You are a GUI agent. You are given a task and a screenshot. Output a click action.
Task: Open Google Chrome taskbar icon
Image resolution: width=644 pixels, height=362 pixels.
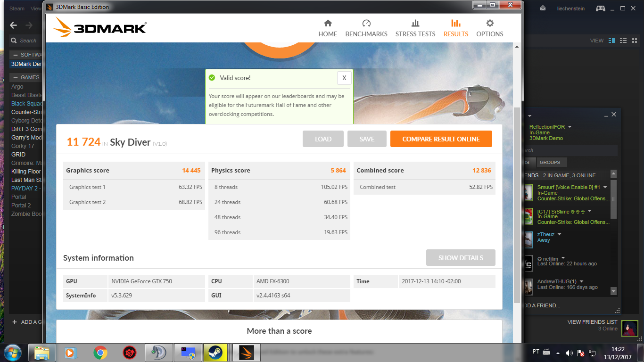[100, 352]
